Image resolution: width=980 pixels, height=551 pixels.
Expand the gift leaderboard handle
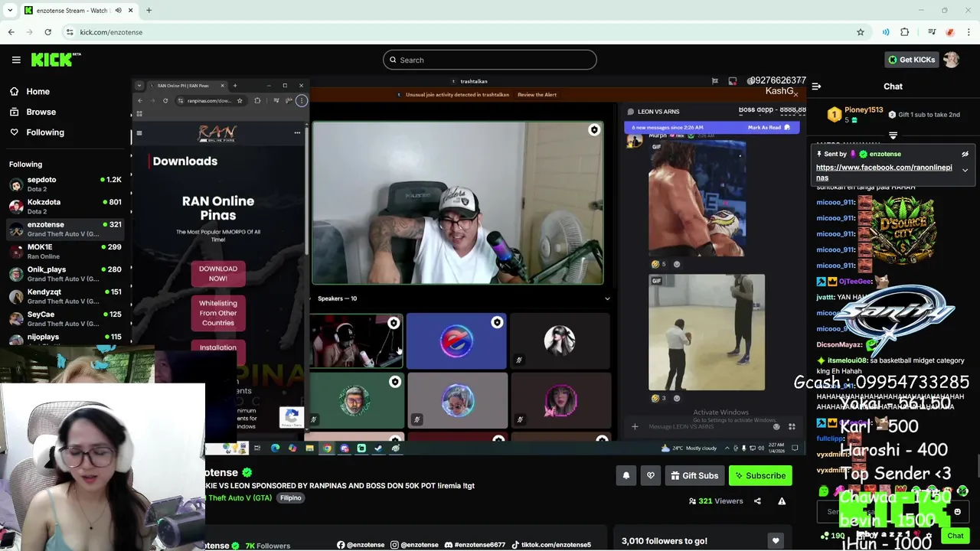(x=893, y=135)
